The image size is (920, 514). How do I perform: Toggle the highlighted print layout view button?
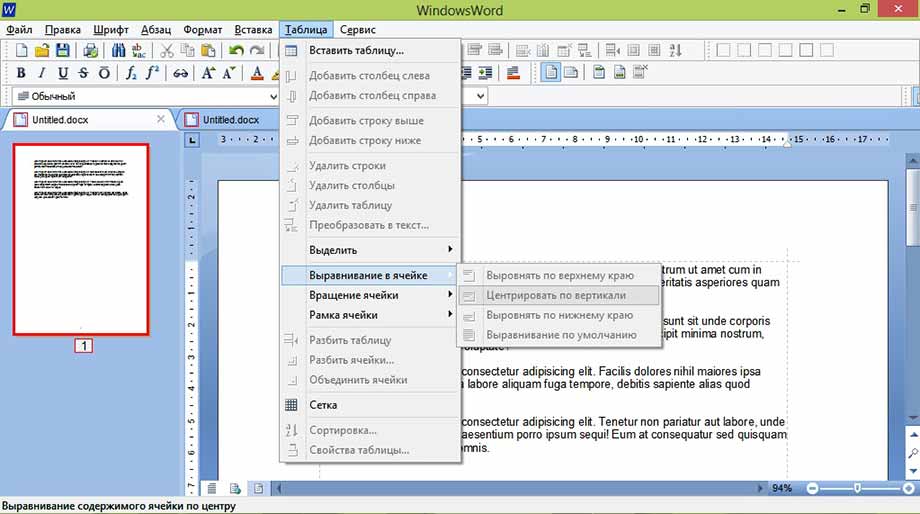point(550,73)
